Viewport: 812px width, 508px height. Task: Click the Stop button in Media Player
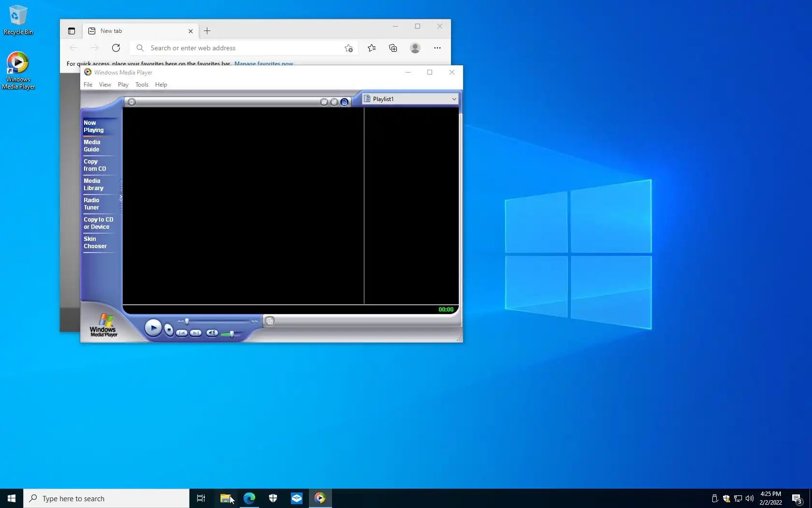tap(169, 329)
